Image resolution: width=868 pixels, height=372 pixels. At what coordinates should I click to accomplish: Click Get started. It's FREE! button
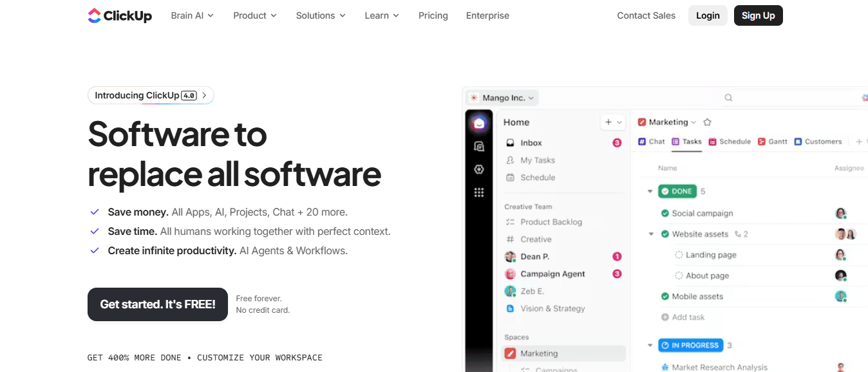(158, 304)
